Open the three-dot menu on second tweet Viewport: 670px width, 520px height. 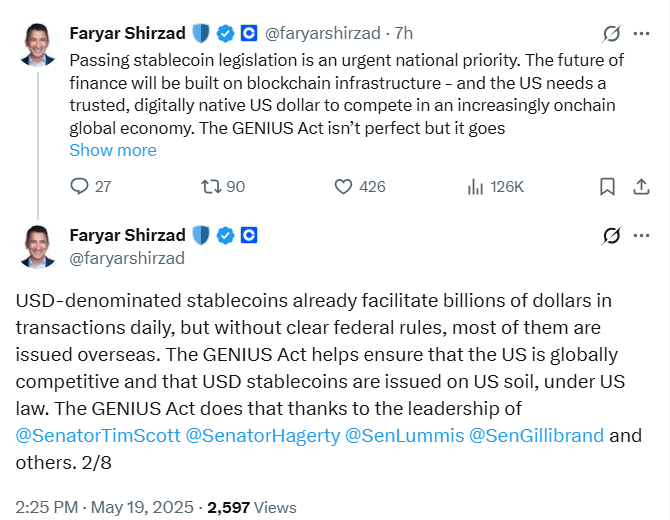(x=640, y=235)
